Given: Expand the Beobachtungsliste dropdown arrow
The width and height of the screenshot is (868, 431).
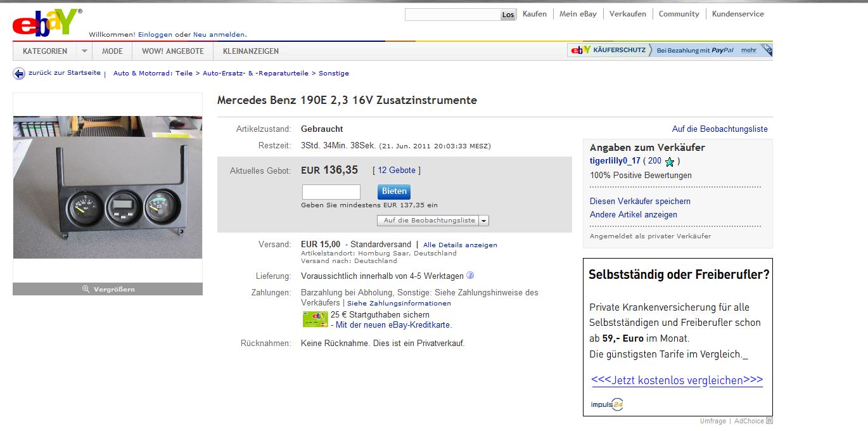Looking at the screenshot, I should tap(484, 221).
